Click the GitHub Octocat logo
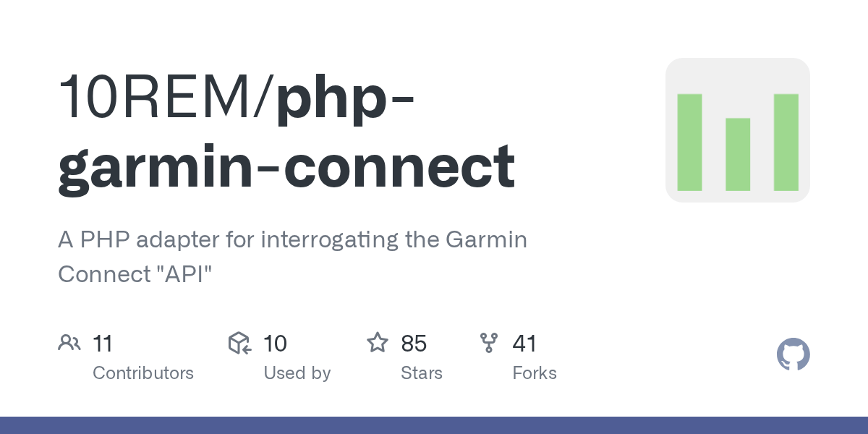The image size is (868, 434). point(793,355)
